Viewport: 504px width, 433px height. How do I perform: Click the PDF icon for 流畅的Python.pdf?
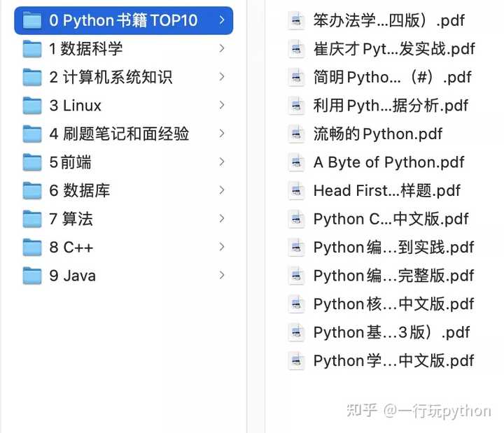(297, 134)
